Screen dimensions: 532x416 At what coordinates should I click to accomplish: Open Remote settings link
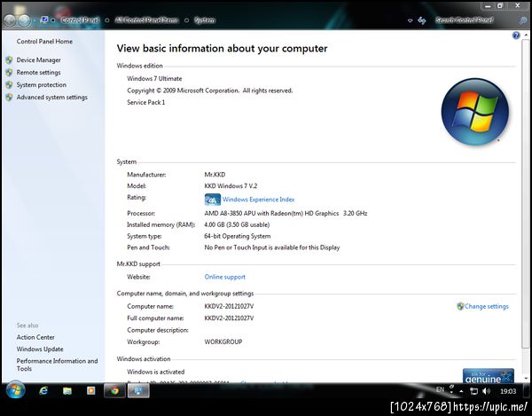pos(38,72)
